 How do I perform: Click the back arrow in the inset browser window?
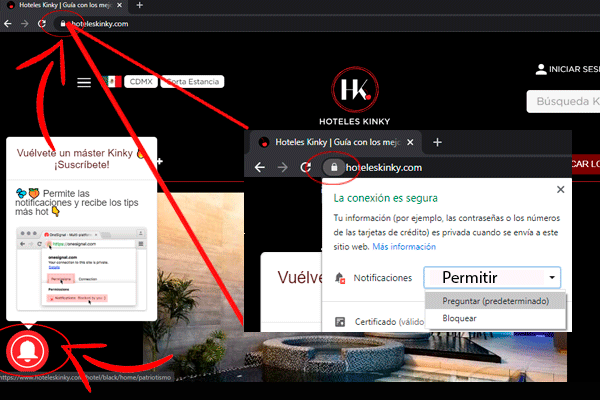(260, 167)
